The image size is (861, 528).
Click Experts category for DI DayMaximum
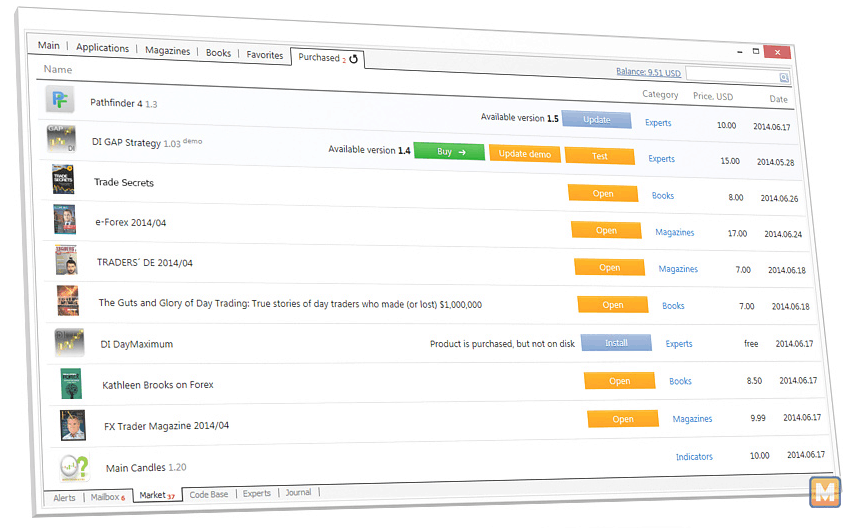click(x=679, y=344)
